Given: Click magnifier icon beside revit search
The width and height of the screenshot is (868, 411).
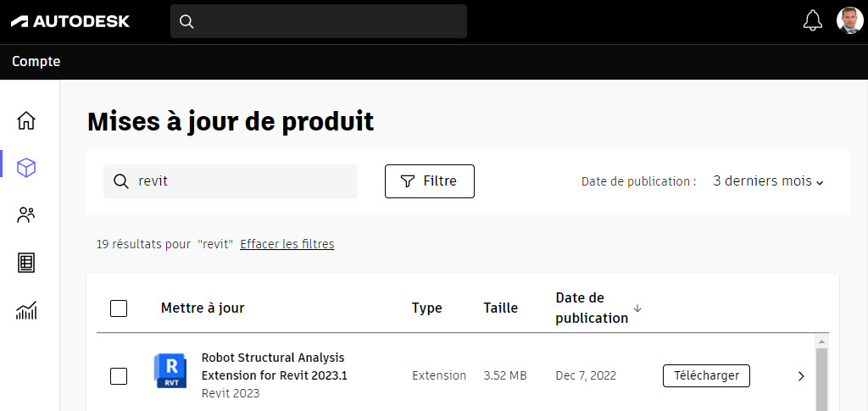Looking at the screenshot, I should coord(120,181).
